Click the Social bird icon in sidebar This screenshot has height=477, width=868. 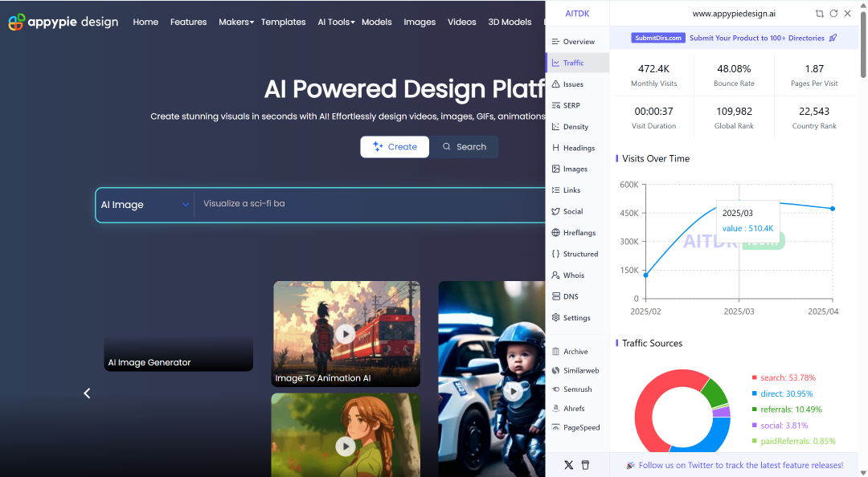coord(556,211)
